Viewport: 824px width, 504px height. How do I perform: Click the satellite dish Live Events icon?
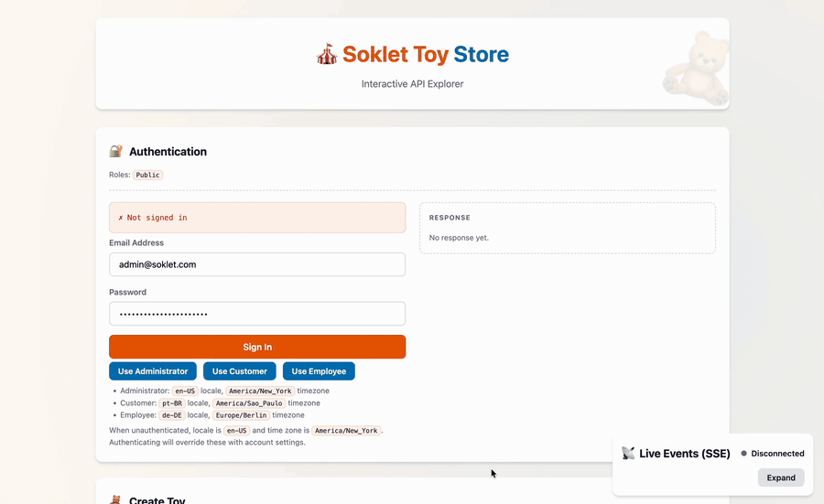pos(628,453)
